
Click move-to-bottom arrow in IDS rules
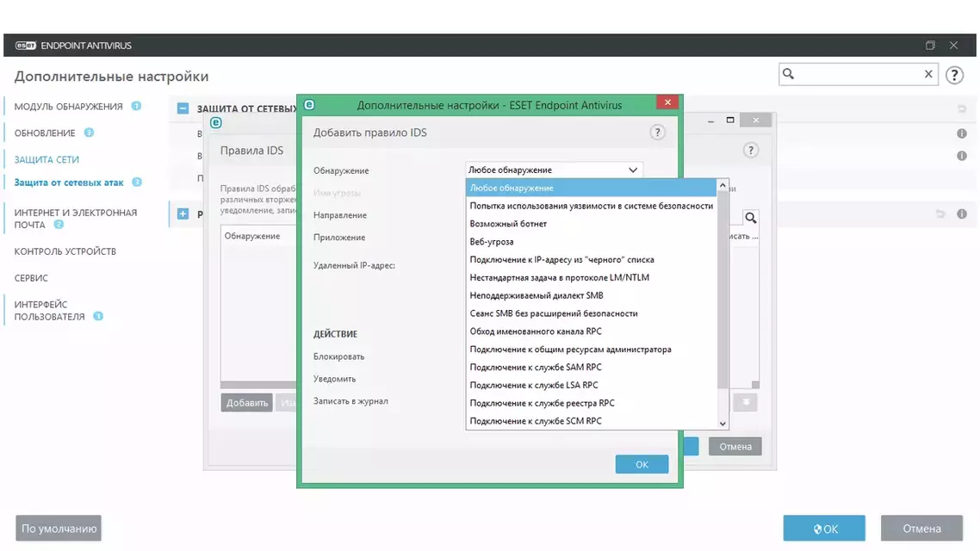point(746,402)
